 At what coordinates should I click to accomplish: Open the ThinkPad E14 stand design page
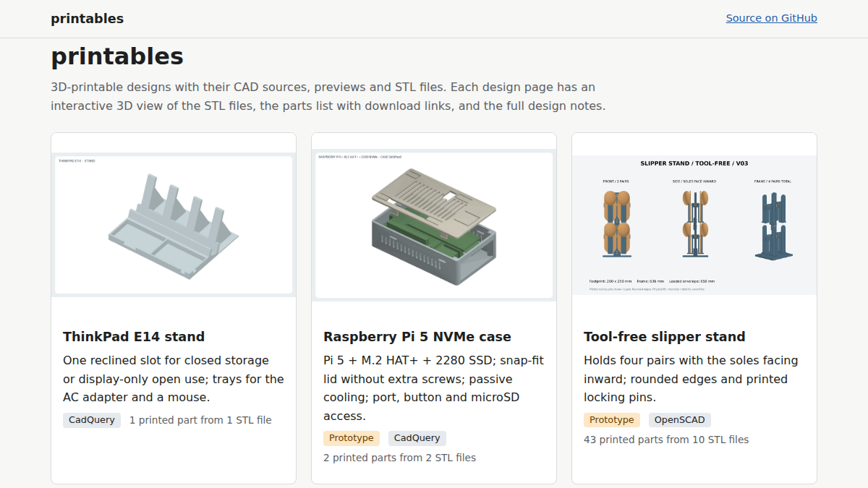pyautogui.click(x=134, y=336)
